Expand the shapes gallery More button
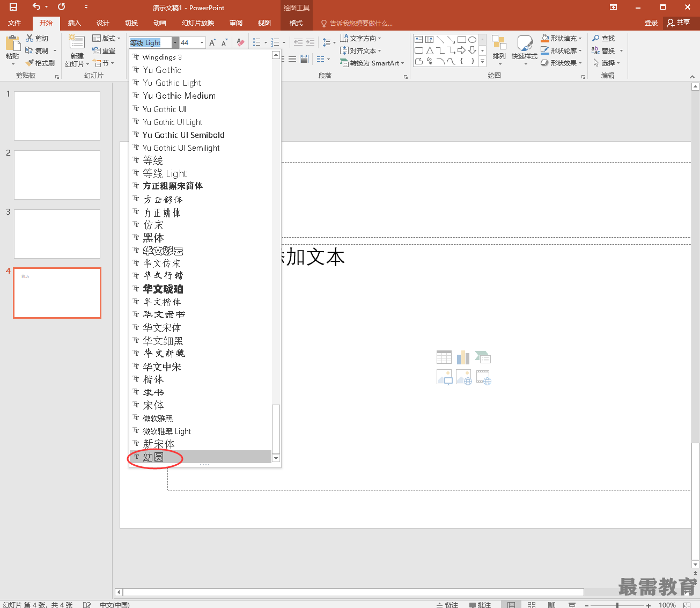The width and height of the screenshot is (700, 608). point(482,62)
